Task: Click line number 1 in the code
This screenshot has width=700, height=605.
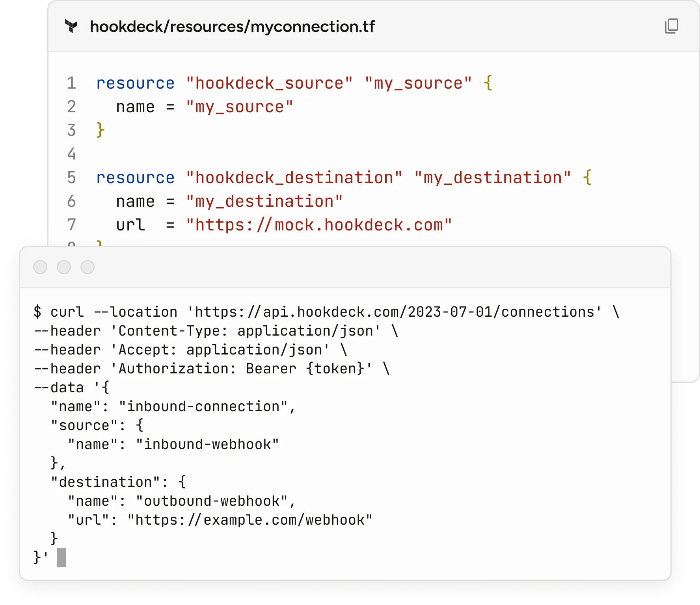Action: (71, 83)
